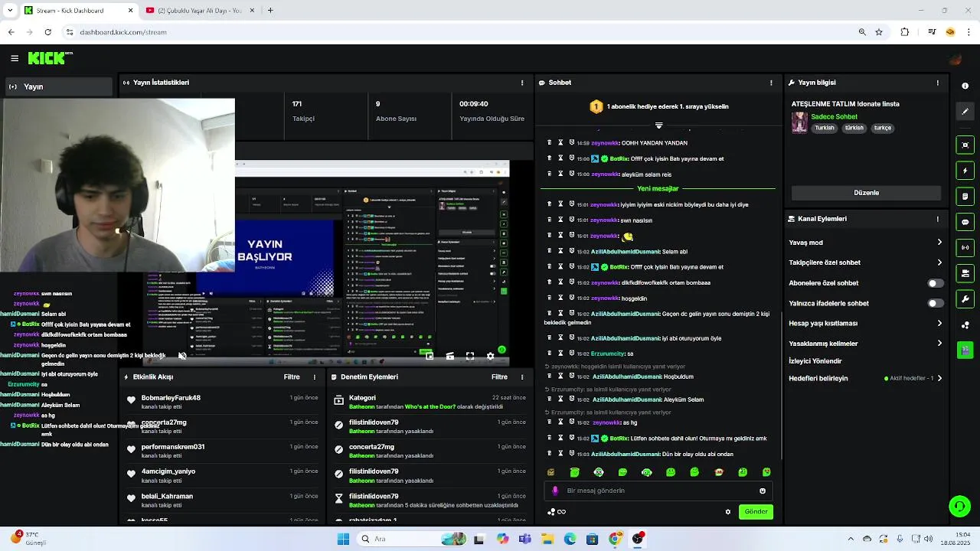The image size is (980, 551).
Task: Open Filtre in Denetim Eylemleri panel
Action: [x=499, y=377]
